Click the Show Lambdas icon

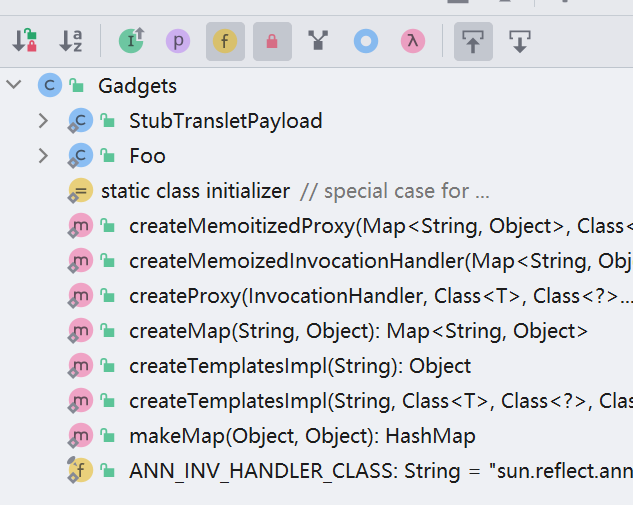pyautogui.click(x=412, y=41)
